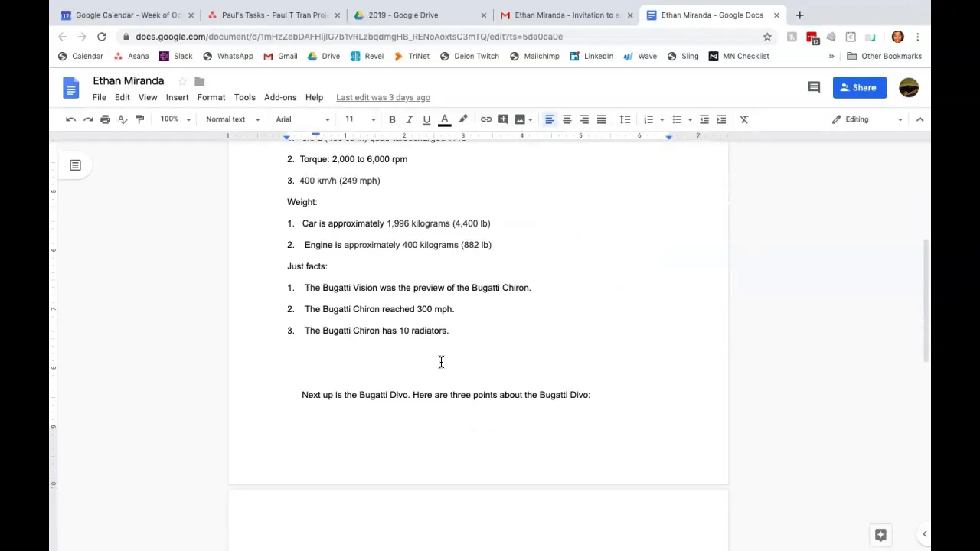Viewport: 980px width, 551px height.
Task: Select the Paint format tool
Action: pos(139,119)
